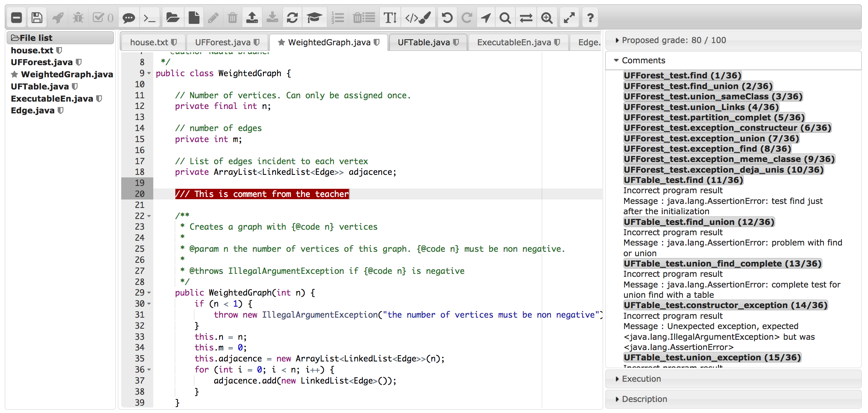Click the single trash can delete icon
The height and width of the screenshot is (413, 868).
pyautogui.click(x=232, y=18)
